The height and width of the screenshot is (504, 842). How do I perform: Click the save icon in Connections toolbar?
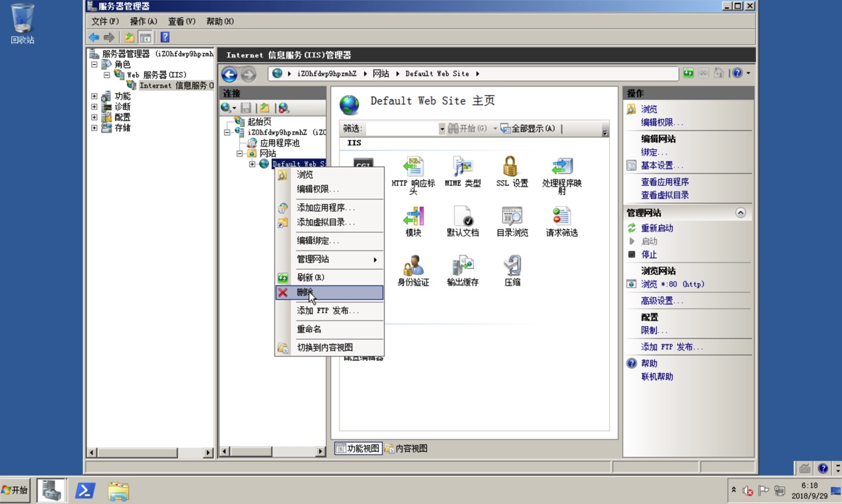click(246, 108)
